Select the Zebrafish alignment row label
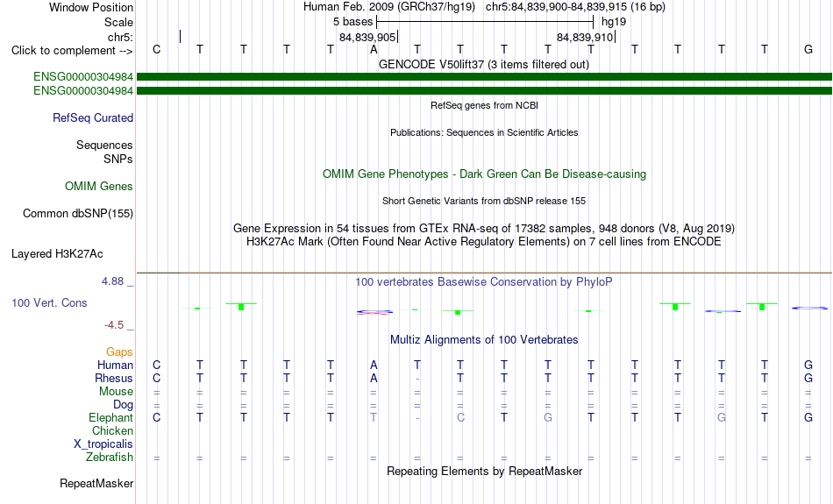This screenshot has height=504, width=833. [110, 457]
